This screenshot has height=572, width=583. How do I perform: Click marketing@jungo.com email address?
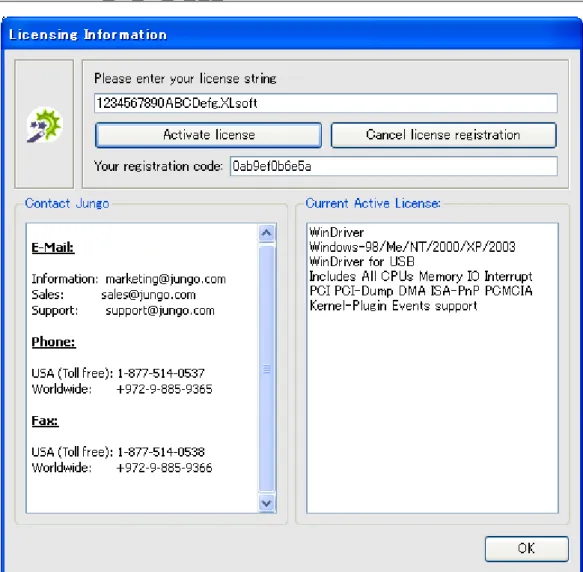(x=166, y=279)
